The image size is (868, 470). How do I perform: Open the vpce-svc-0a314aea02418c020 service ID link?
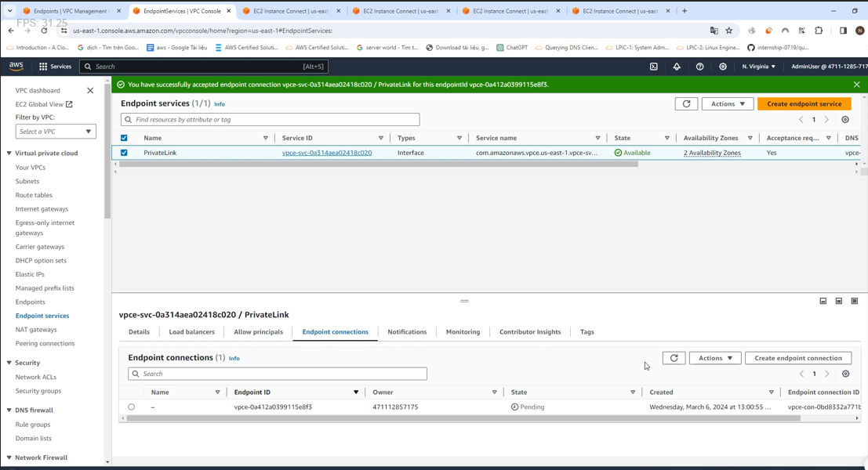click(327, 153)
